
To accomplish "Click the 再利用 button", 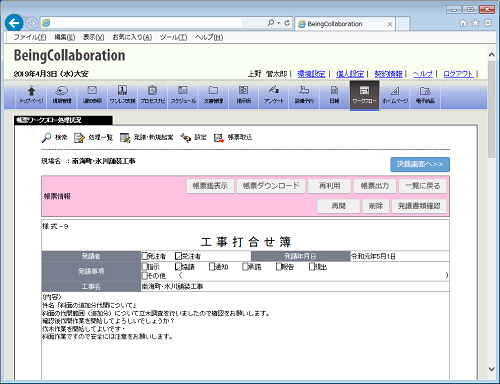I will pos(330,186).
